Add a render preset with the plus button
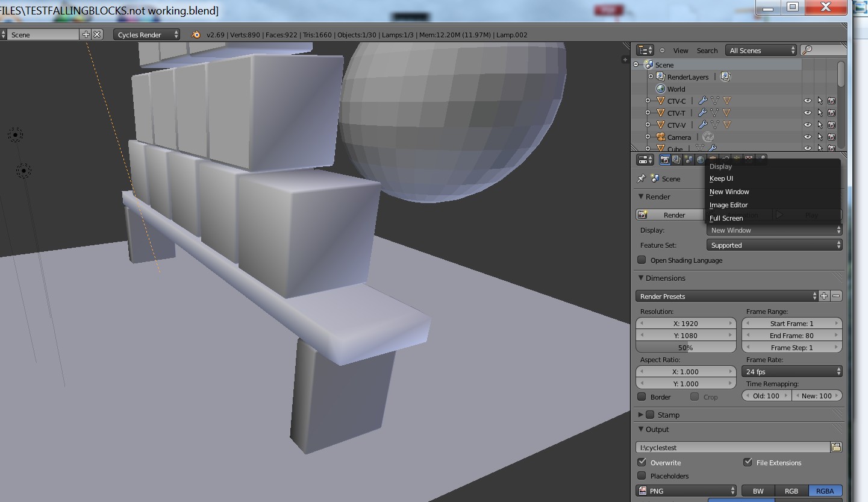Image resolution: width=868 pixels, height=502 pixels. pos(824,296)
